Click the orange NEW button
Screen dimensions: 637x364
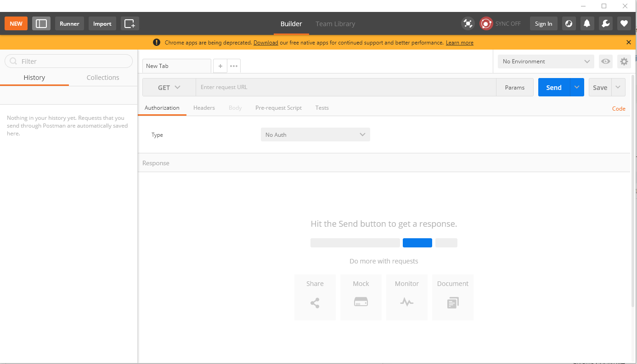pos(16,23)
